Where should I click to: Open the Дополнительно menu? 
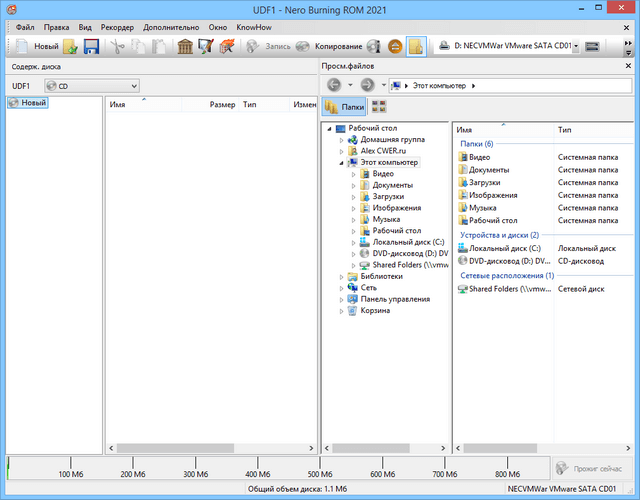point(172,26)
